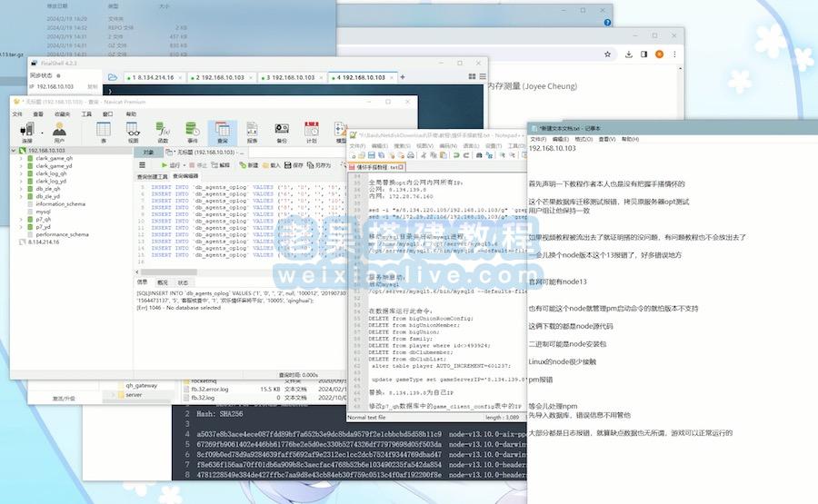Open FinalShell connection folder icon
This screenshot has height=504, width=818.
click(112, 77)
